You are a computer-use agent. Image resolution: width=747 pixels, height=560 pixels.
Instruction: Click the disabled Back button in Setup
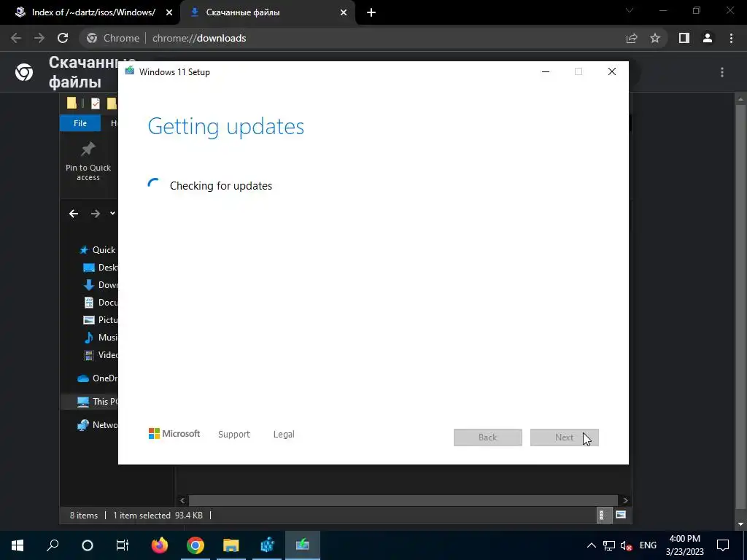coord(488,437)
